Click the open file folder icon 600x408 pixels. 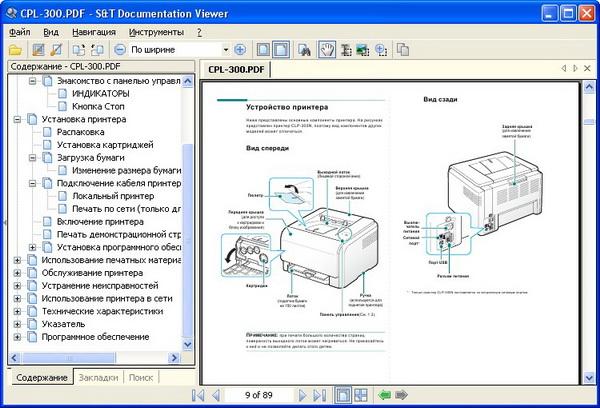click(x=14, y=49)
